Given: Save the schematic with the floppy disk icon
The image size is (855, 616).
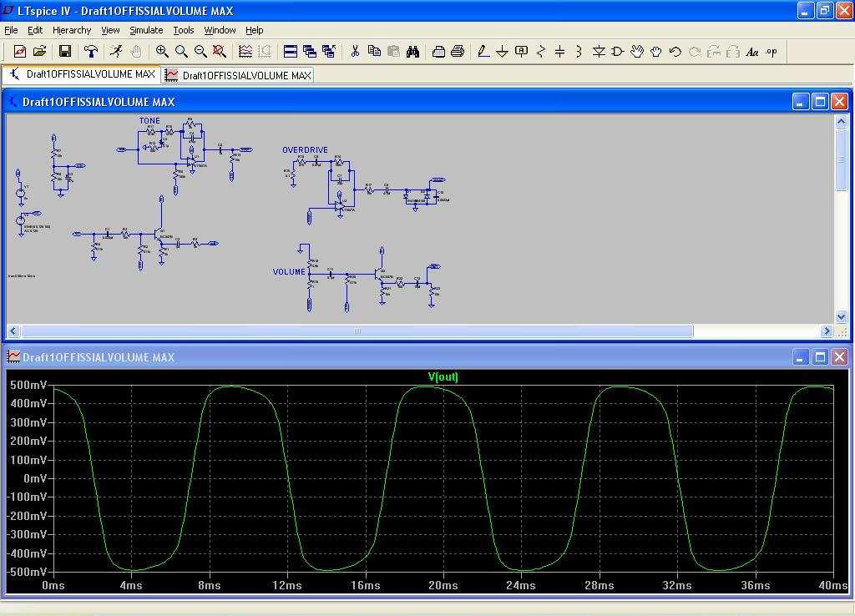Looking at the screenshot, I should [x=65, y=52].
